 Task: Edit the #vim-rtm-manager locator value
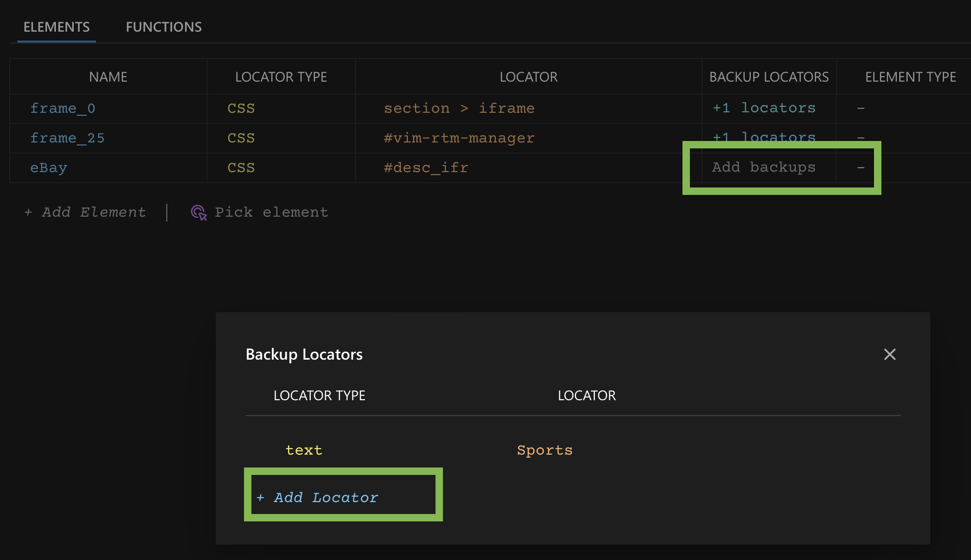click(459, 138)
